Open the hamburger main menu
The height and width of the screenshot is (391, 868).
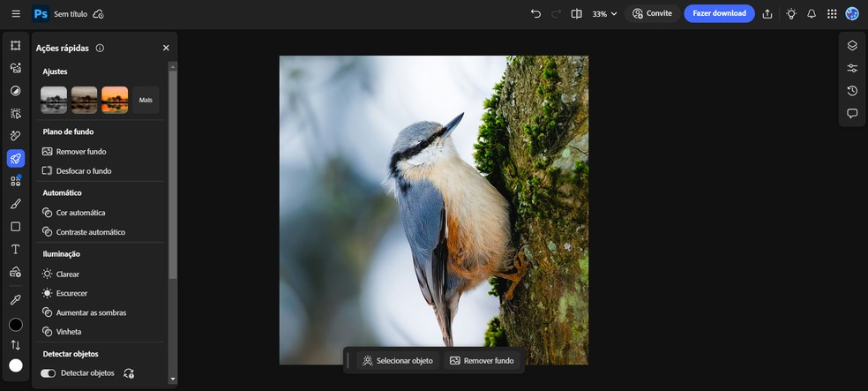coord(16,14)
